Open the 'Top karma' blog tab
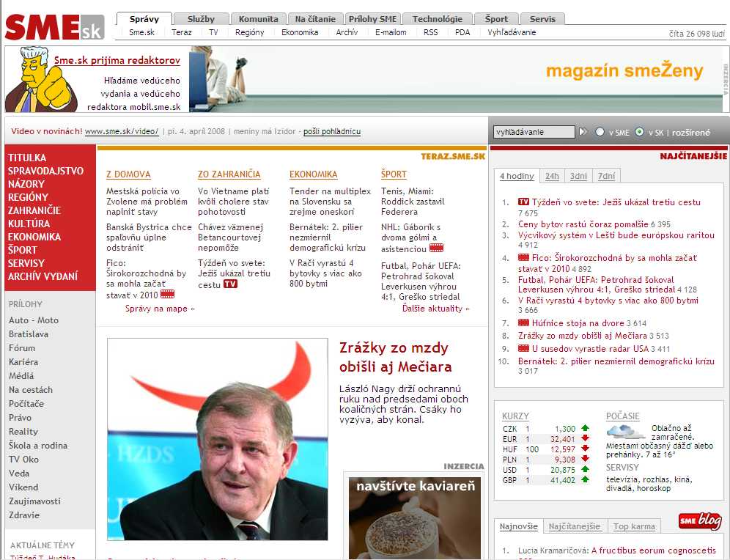Image resolution: width=730 pixels, height=560 pixels. click(634, 526)
